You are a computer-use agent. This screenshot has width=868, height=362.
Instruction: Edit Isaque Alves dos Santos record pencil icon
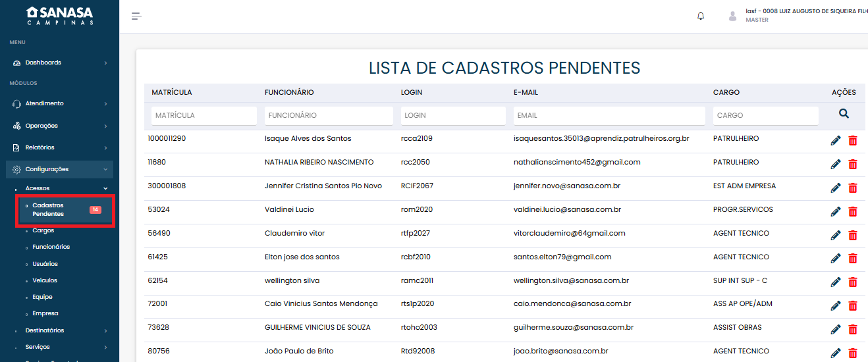tap(836, 140)
